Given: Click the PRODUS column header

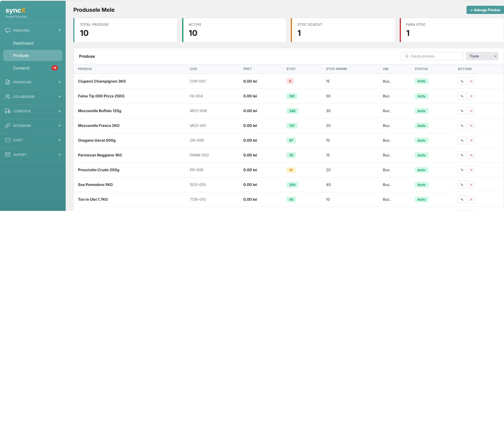Looking at the screenshot, I should 85,69.
